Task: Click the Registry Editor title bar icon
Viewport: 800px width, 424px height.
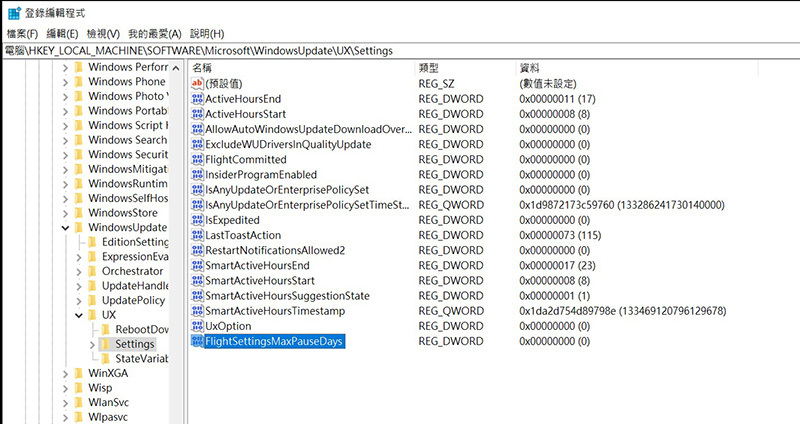Action: click(x=14, y=13)
